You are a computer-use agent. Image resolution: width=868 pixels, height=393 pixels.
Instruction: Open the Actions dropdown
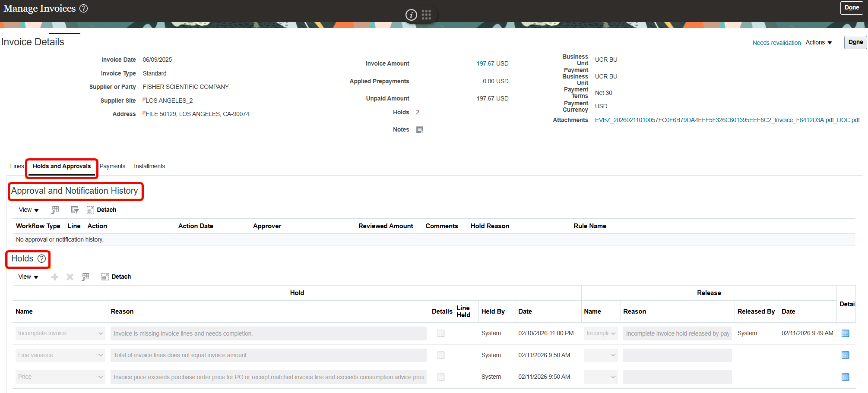[817, 42]
